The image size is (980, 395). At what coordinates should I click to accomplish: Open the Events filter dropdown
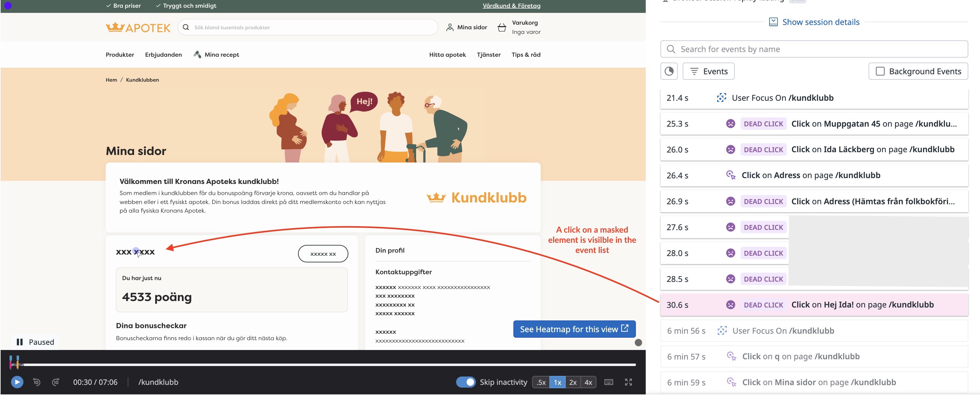click(708, 71)
